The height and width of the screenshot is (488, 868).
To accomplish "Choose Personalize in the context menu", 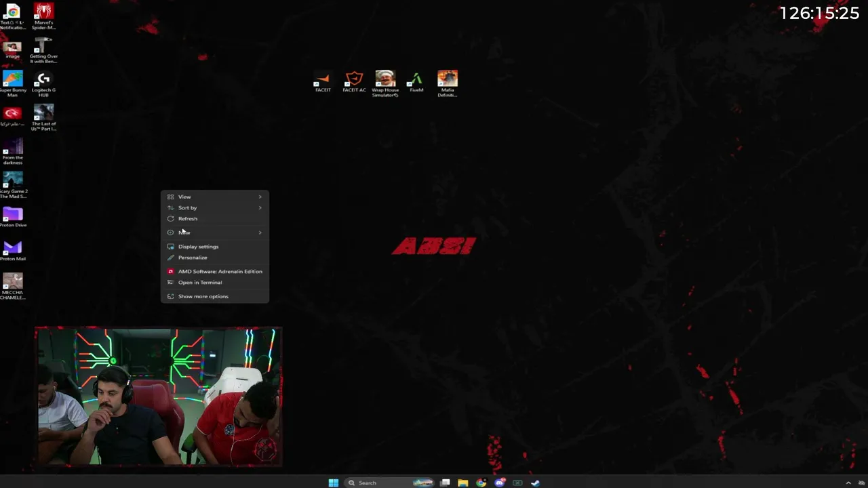I will (215, 258).
